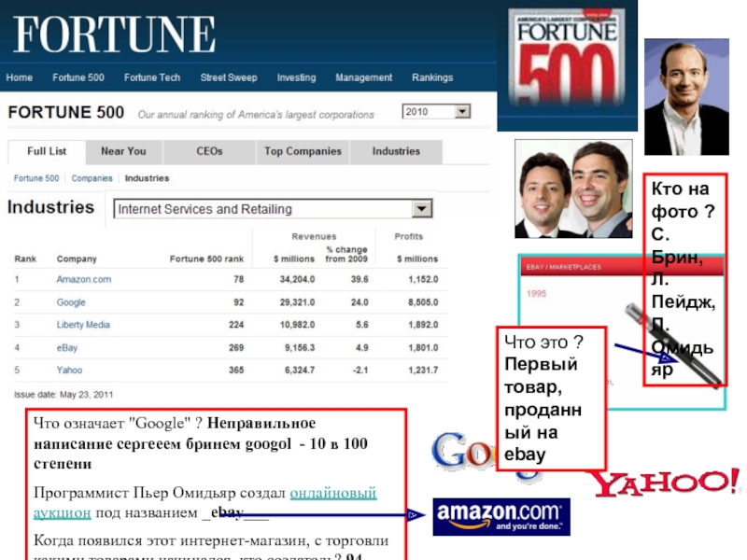Click the bald man's portrait photo
Screen dimensions: 747x560
(685, 97)
